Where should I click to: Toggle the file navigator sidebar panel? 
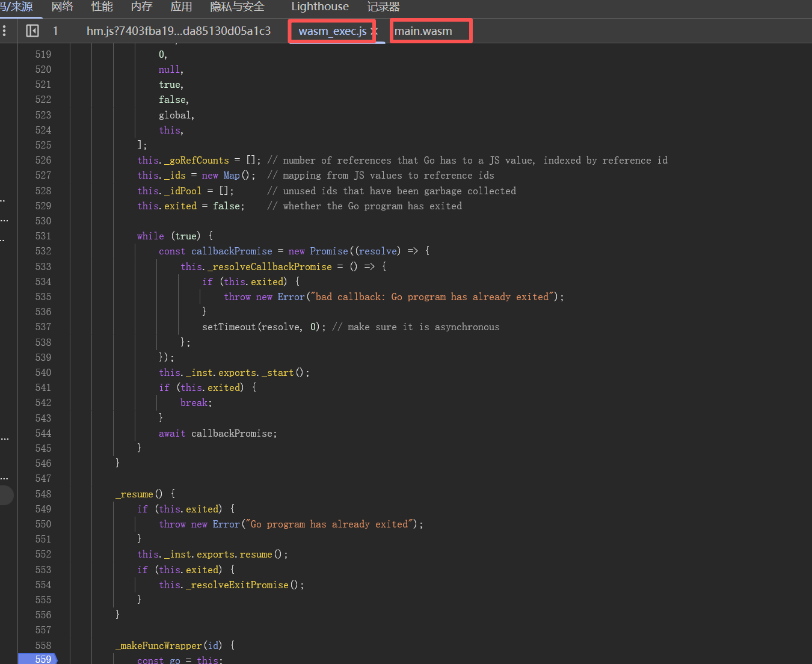(32, 31)
